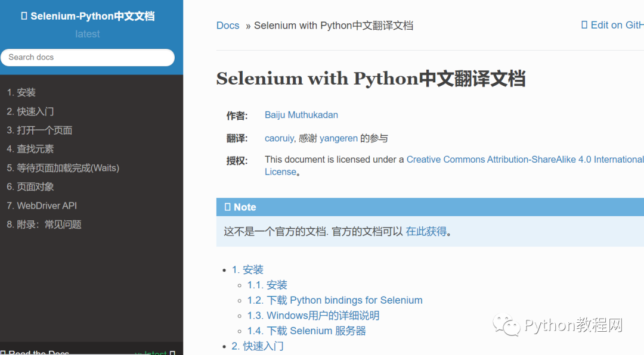The width and height of the screenshot is (644, 355).
Task: Click the Edit on GitHub link
Action: coord(612,25)
